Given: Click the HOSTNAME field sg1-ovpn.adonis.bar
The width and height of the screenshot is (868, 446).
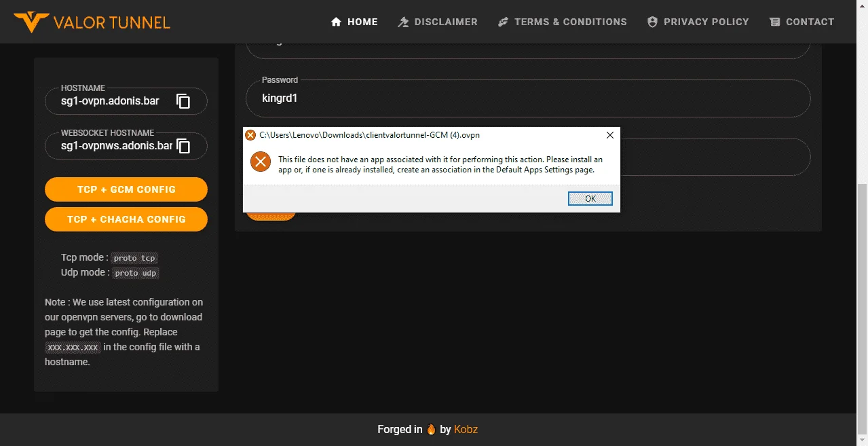Looking at the screenshot, I should click(x=126, y=101).
